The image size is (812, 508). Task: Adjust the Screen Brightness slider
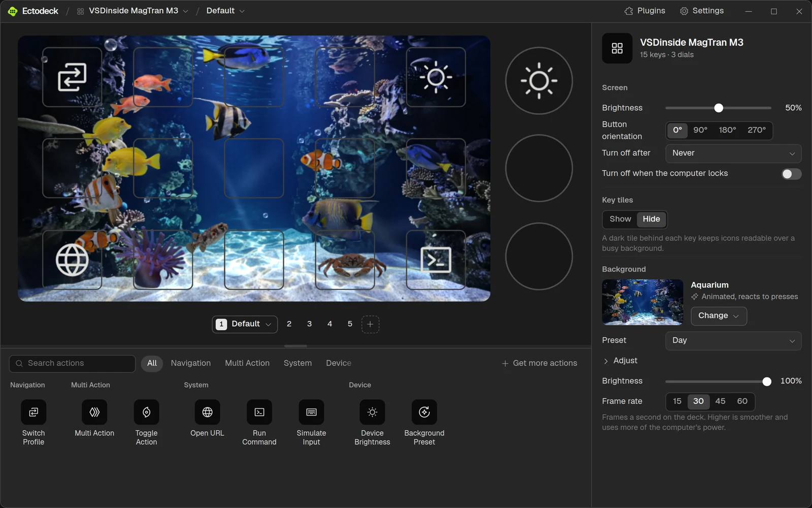pos(718,108)
